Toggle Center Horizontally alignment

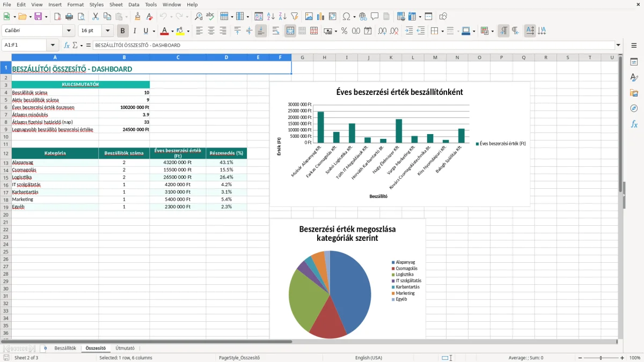(211, 31)
